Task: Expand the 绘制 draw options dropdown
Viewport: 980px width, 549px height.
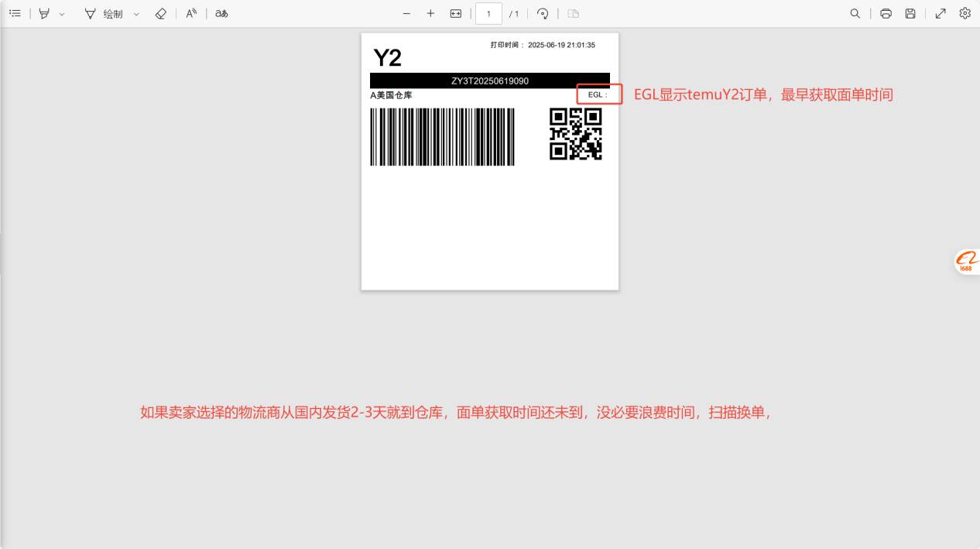Action: 136,14
